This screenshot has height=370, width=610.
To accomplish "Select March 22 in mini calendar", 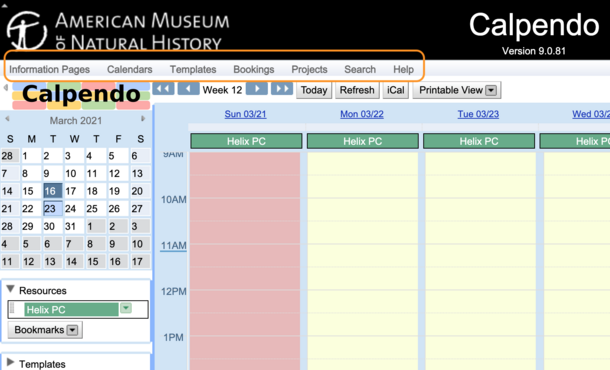I will (31, 209).
